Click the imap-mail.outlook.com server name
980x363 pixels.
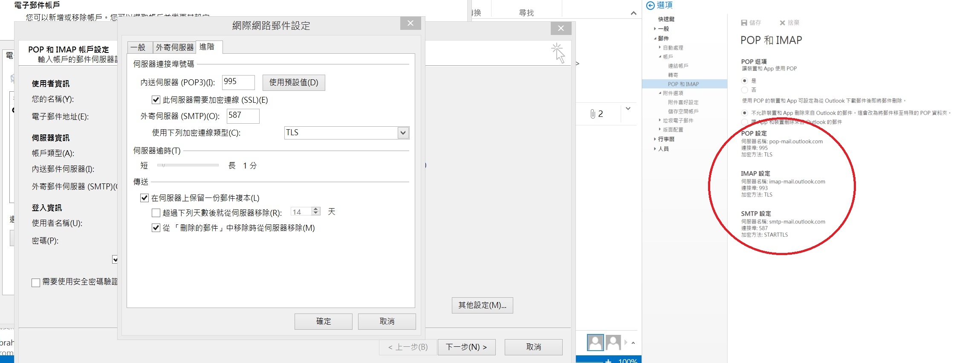point(797,182)
